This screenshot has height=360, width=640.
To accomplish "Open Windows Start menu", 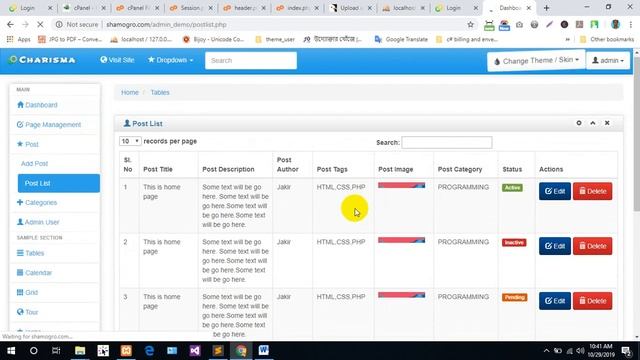I will pos(11,351).
